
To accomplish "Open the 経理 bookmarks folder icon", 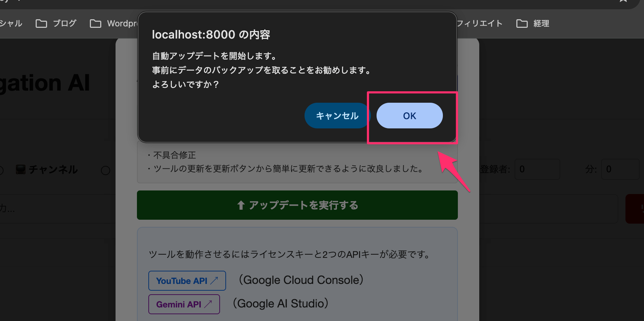I will click(x=522, y=24).
